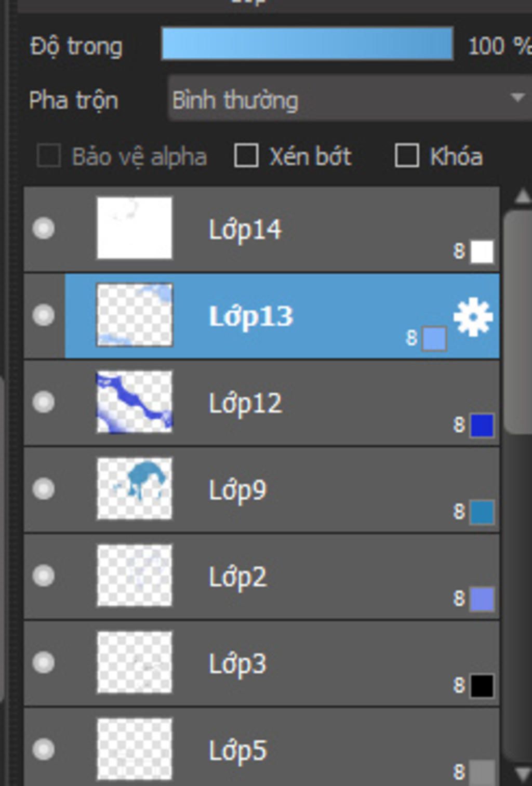
Task: Click the layer list scroll up arrow
Action: pyautogui.click(x=522, y=196)
